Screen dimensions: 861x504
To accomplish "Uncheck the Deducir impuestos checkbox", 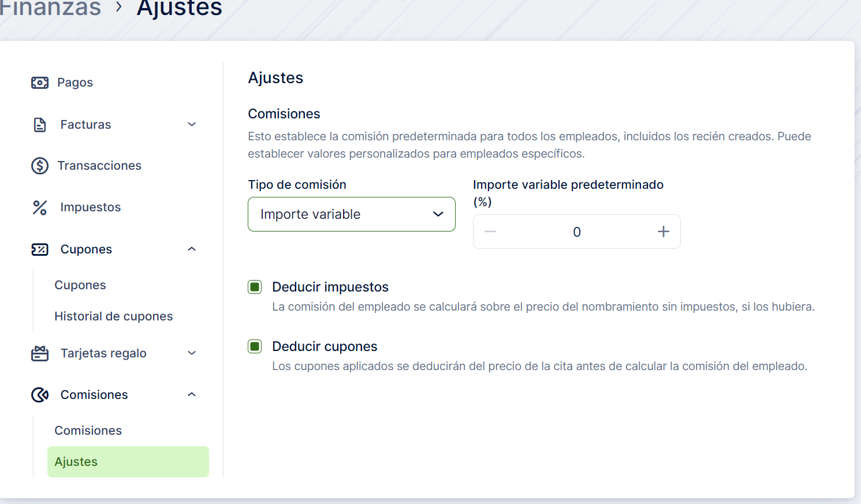I will (255, 287).
